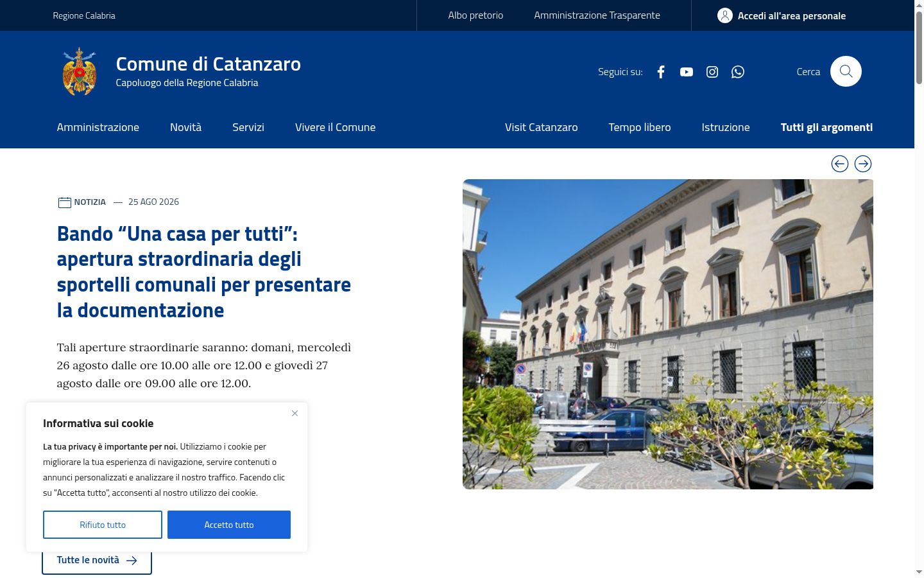Screen dimensions: 924x578
Task: Click the NOTIZIA category label
Action: tap(90, 202)
